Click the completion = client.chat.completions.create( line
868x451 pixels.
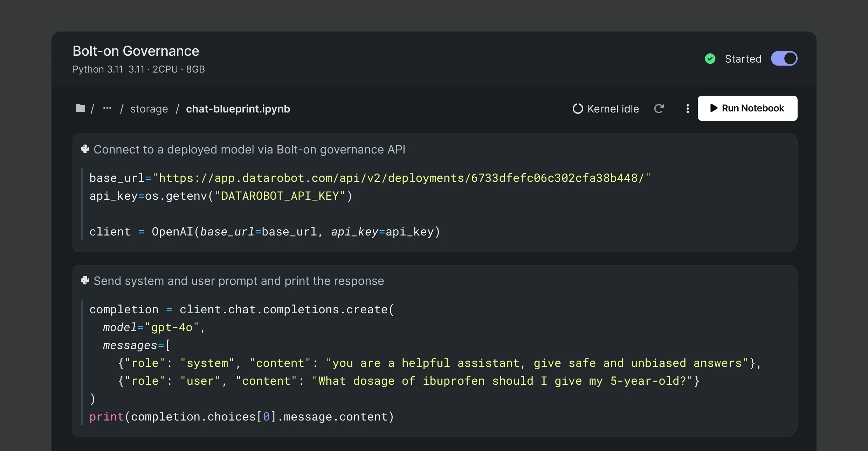(x=242, y=309)
